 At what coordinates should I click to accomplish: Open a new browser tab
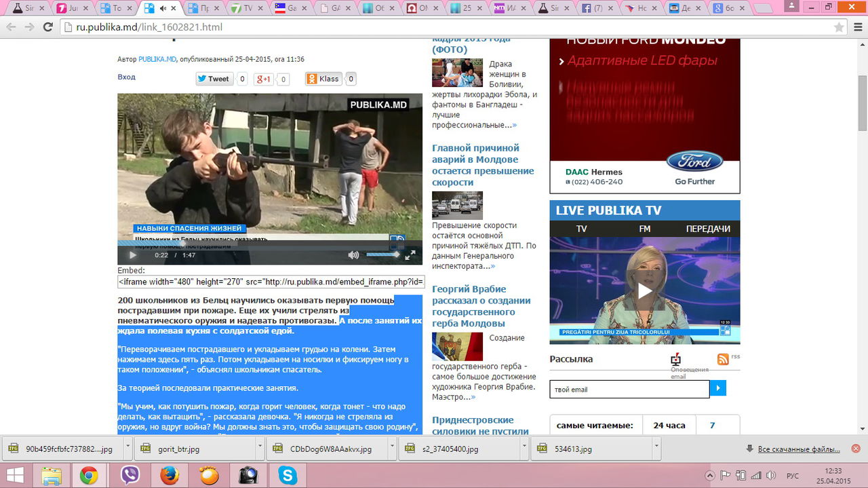(x=763, y=9)
